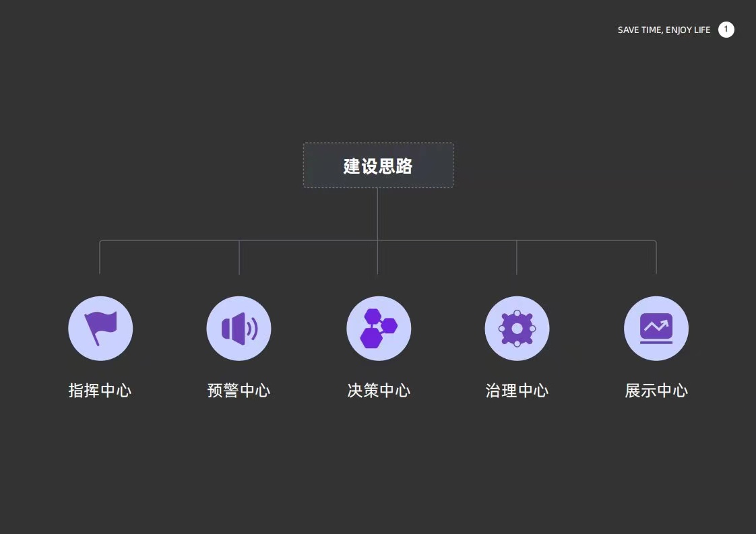Image resolution: width=756 pixels, height=534 pixels.
Task: Click the 预警中心 label
Action: coord(239,391)
